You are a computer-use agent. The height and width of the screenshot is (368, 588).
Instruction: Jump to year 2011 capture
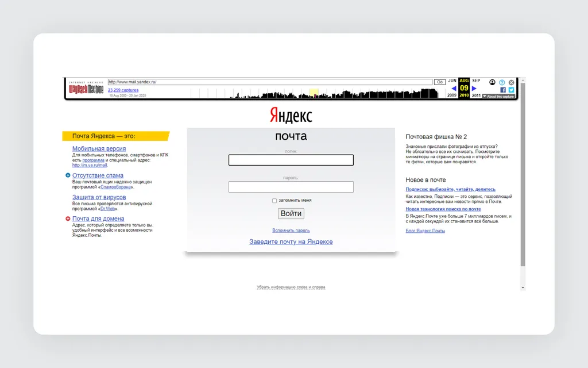[x=476, y=95]
